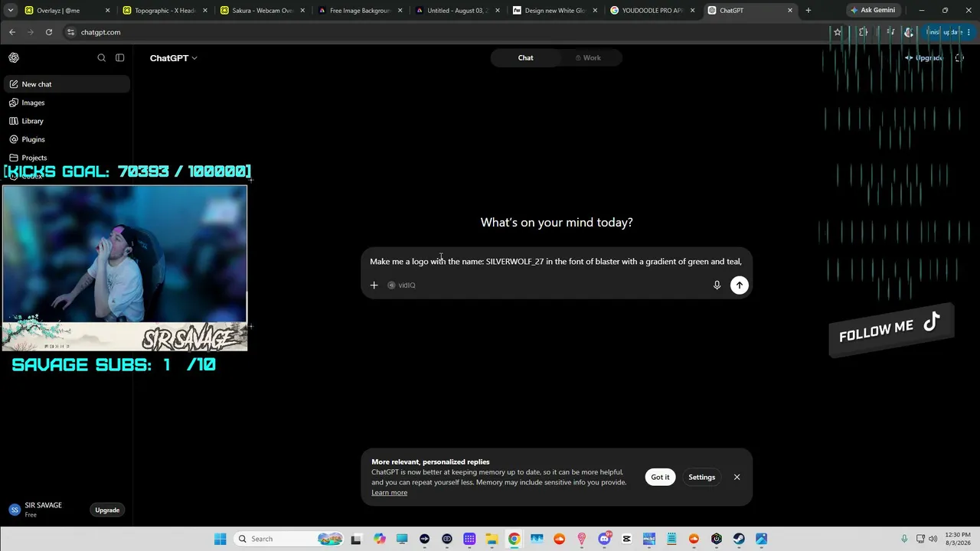Image resolution: width=980 pixels, height=551 pixels.
Task: Click the Upgrade button next to SIR SAVAGE
Action: 107,510
